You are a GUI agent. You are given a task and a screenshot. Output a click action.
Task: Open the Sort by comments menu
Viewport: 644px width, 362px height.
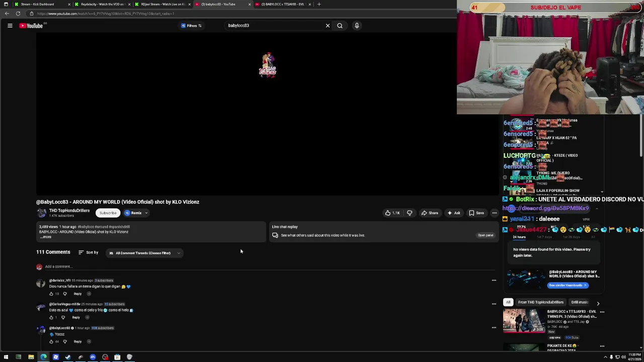(x=88, y=252)
